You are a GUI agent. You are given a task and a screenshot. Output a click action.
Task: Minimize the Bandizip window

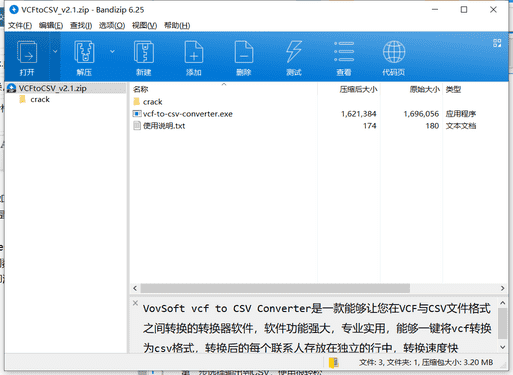tap(435, 10)
